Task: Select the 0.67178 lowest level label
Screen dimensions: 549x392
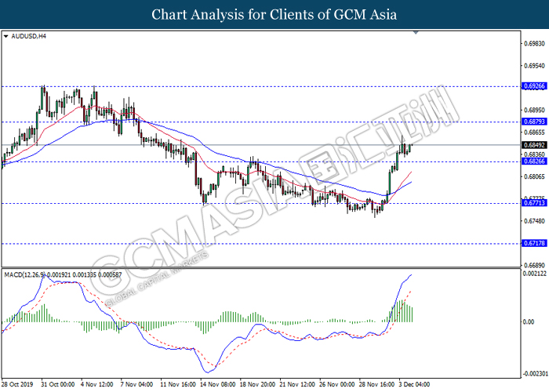Action: point(534,243)
